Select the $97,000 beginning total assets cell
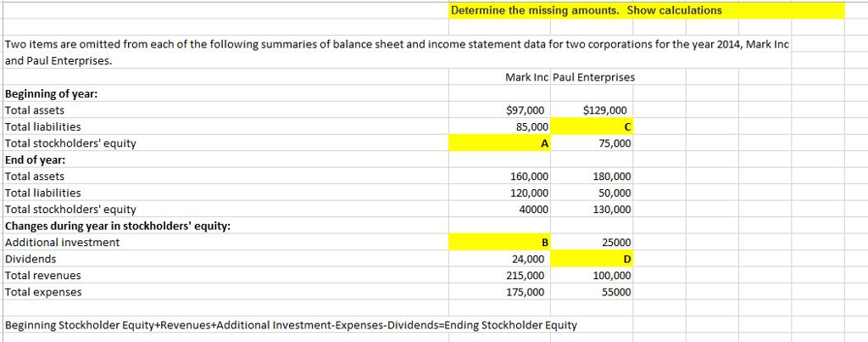Image resolution: width=868 pixels, height=342 pixels. pyautogui.click(x=526, y=110)
